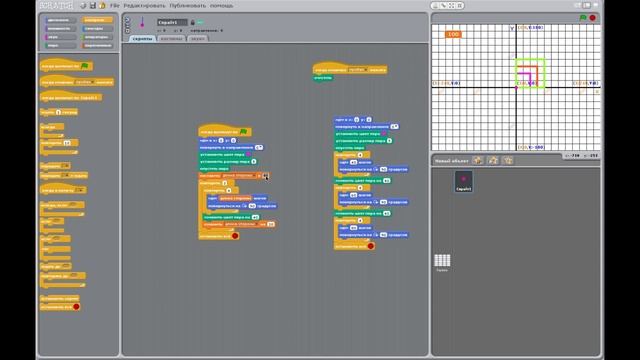Screen dimensions: 640x360
Task: Open direction dropdown in left script turn block
Action: (259, 147)
